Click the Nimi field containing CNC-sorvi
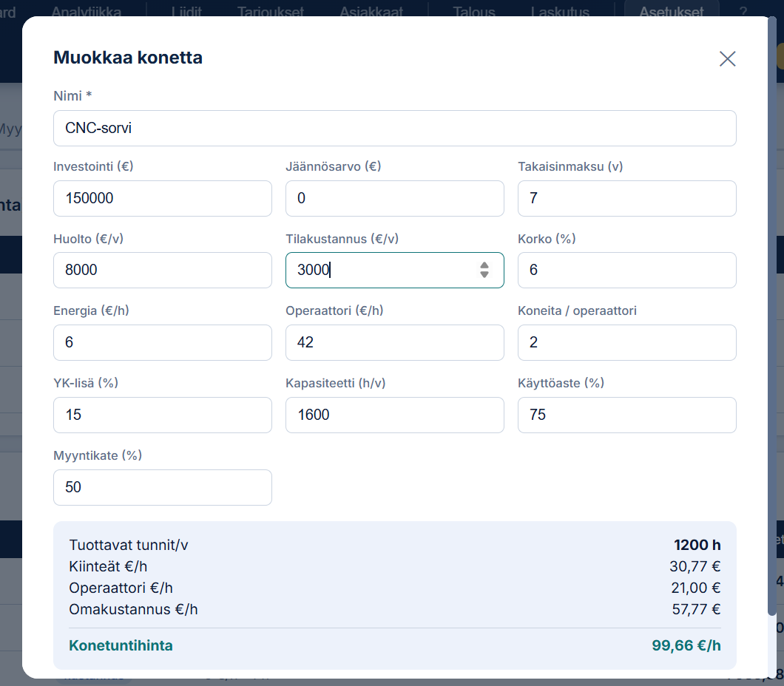784x686 pixels. 394,129
